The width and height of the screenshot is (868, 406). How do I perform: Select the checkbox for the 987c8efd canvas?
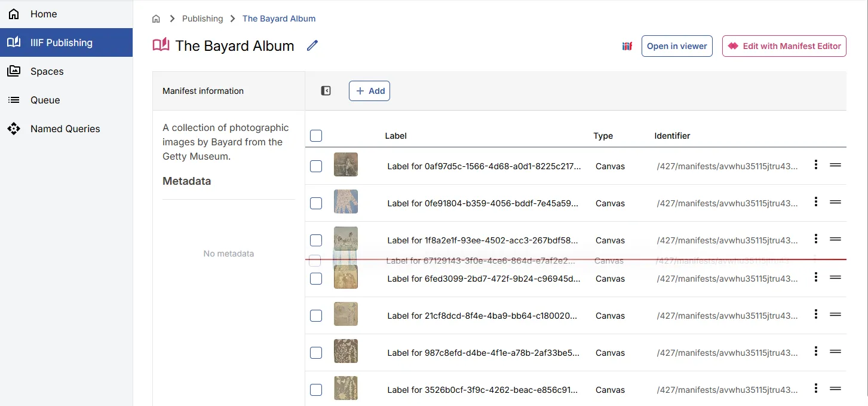(316, 353)
